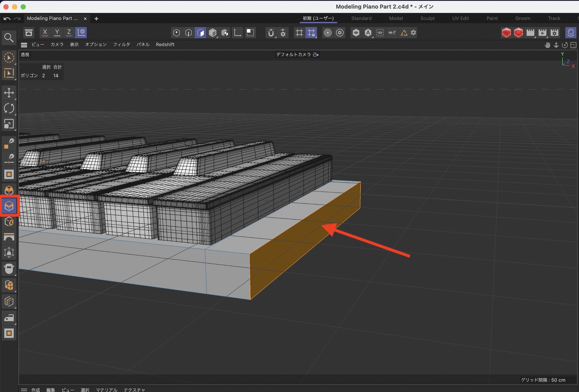Toggle world coordinate system button
This screenshot has height=392, width=579.
(81, 32)
